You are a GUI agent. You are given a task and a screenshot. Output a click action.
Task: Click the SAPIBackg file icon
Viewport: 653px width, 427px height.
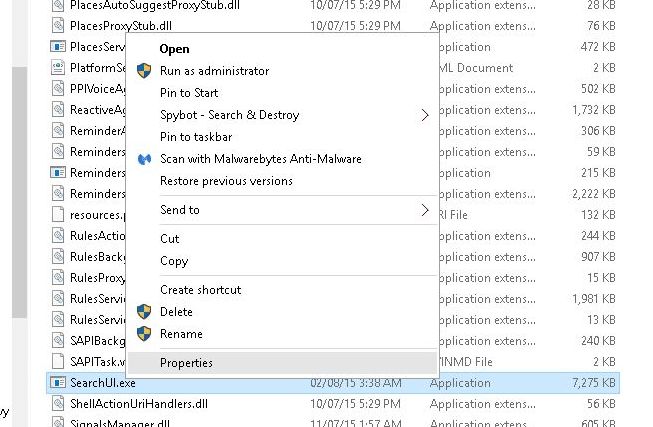tap(58, 340)
